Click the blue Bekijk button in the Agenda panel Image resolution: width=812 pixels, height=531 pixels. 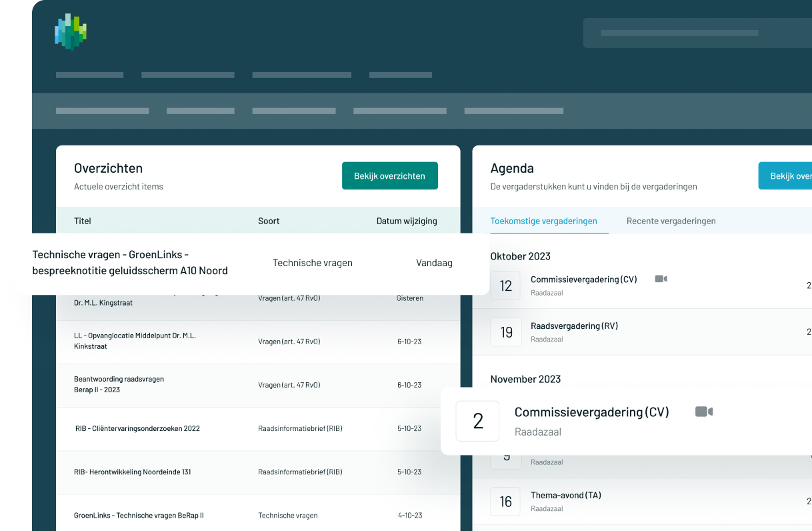coord(785,176)
